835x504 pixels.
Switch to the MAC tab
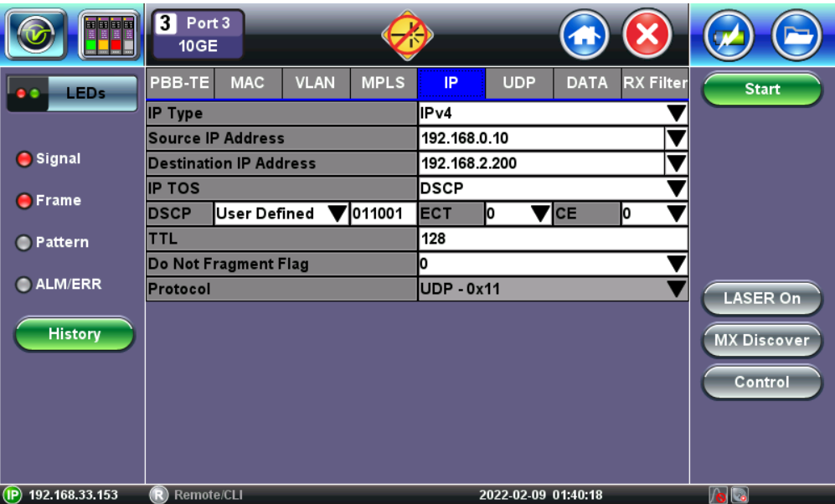(x=248, y=83)
